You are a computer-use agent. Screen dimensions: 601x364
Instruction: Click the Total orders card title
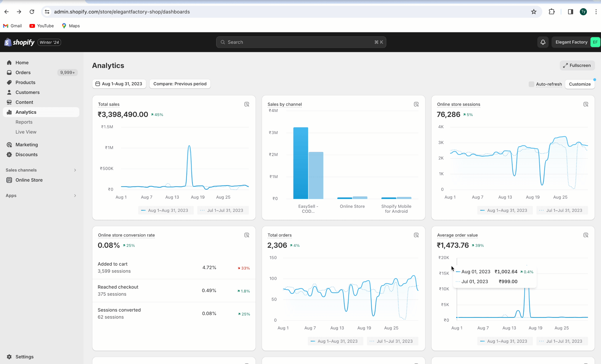click(279, 235)
